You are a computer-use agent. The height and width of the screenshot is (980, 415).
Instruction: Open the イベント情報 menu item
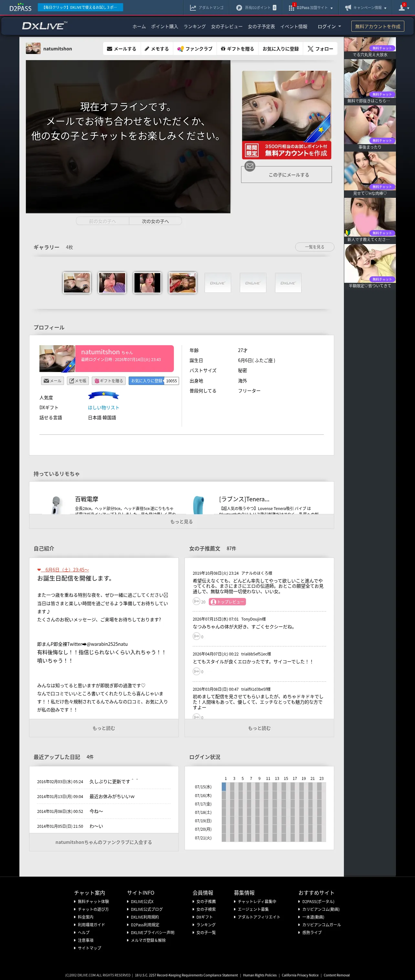(294, 26)
